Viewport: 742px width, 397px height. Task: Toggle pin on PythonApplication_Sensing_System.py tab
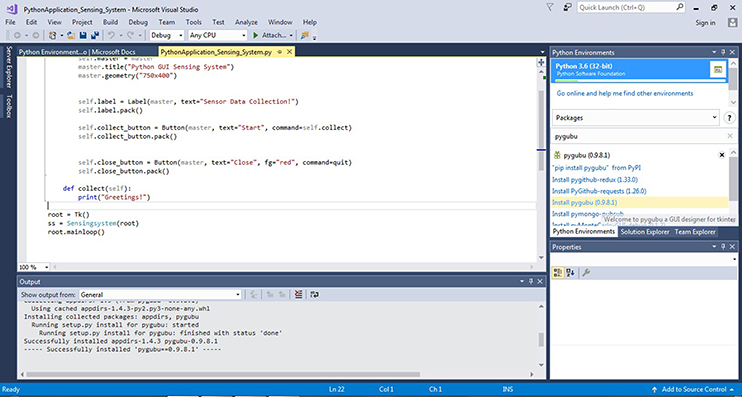[x=280, y=52]
